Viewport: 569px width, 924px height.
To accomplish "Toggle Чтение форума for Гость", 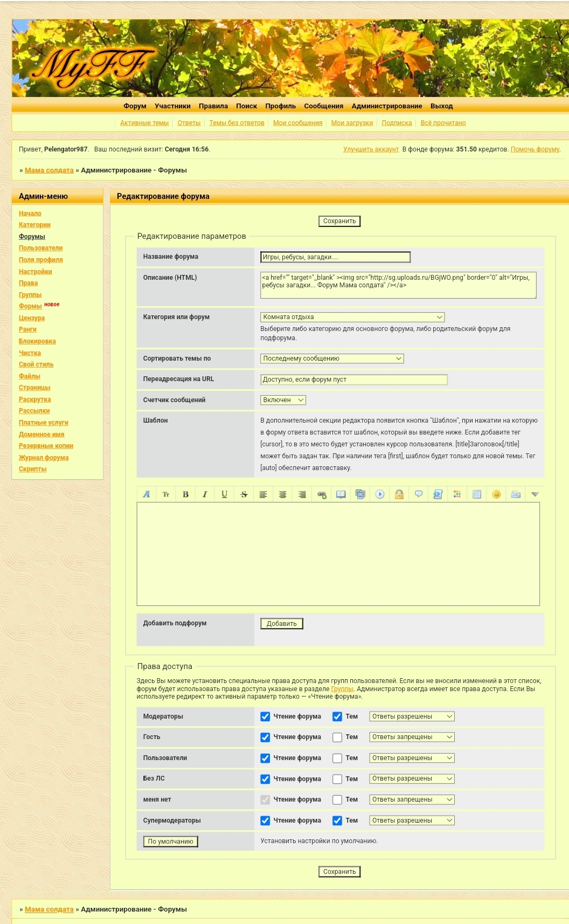I will (265, 737).
